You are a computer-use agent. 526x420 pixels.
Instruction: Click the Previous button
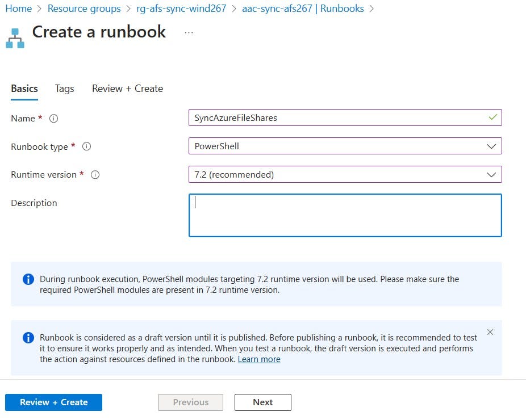coord(190,402)
